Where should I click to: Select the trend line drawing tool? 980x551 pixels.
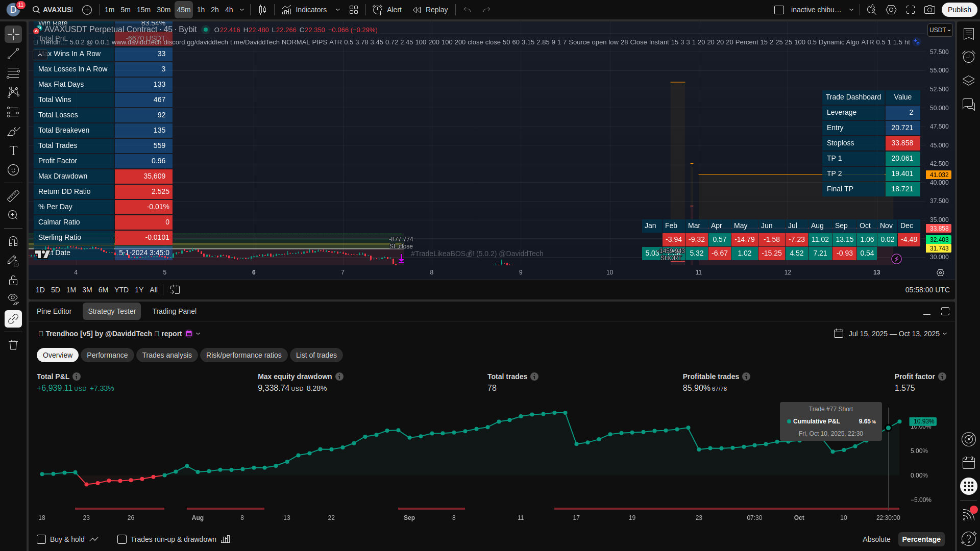point(13,54)
